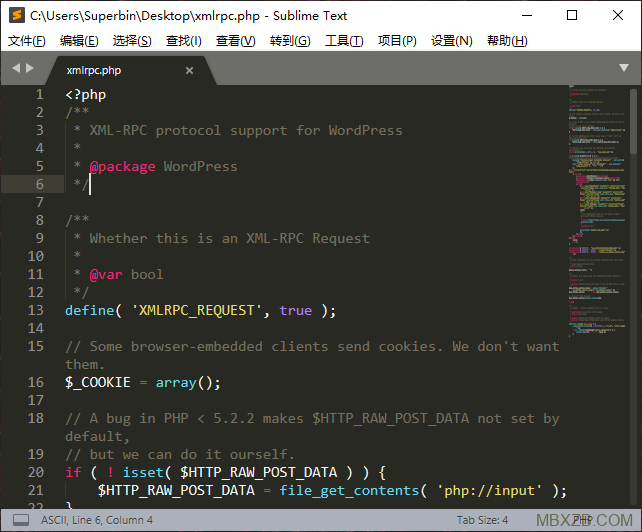
Task: Open the 帮助(H) menu
Action: pos(507,41)
